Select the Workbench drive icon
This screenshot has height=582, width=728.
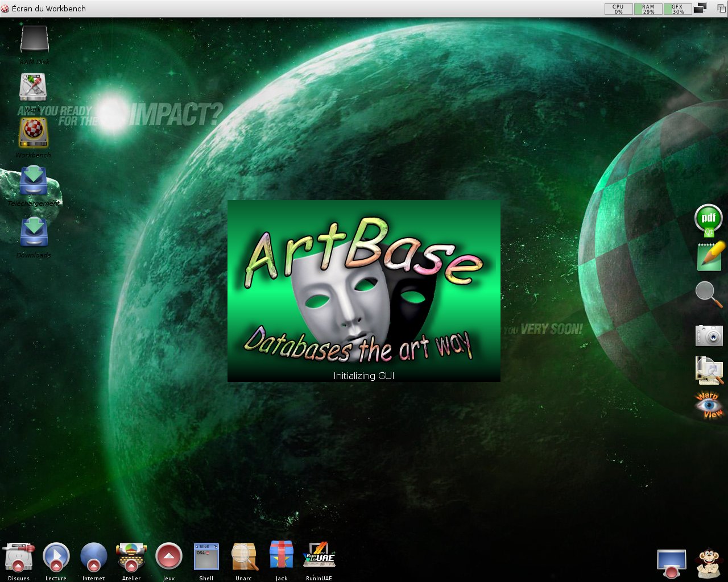coord(33,132)
